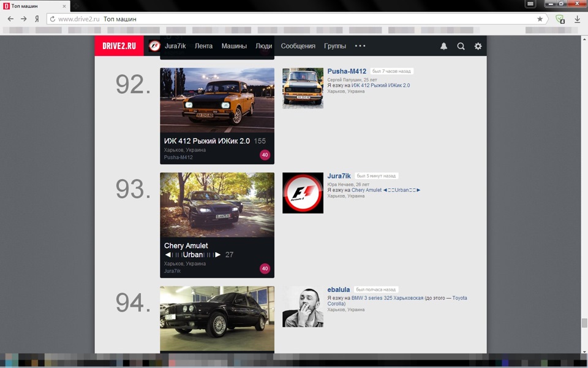
Task: Click the green shield protect icon
Action: click(560, 19)
